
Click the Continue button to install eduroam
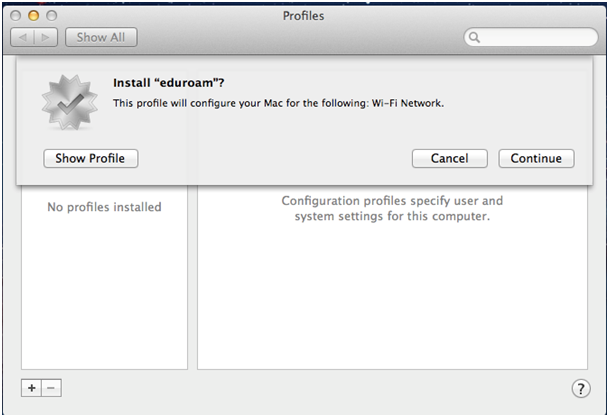click(x=536, y=158)
